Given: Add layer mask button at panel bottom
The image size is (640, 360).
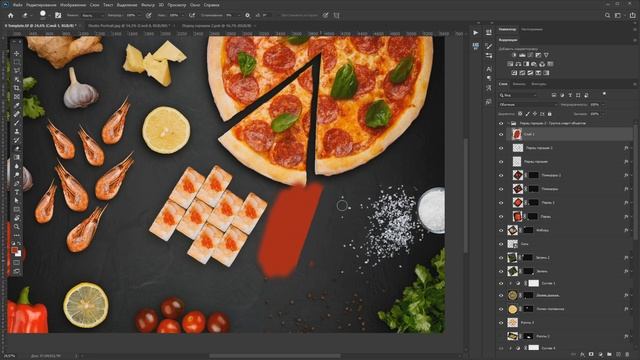Looking at the screenshot, I should tap(591, 354).
